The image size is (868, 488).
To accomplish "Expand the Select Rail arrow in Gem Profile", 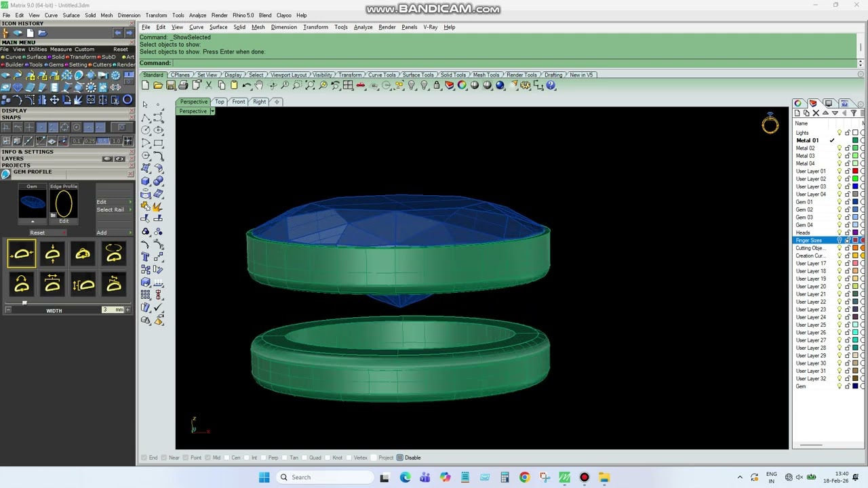I will [131, 209].
